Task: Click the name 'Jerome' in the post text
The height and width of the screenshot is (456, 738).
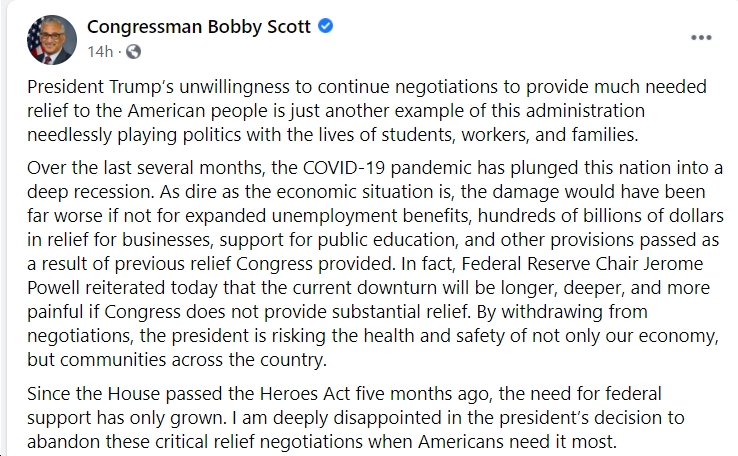Action: pos(674,264)
